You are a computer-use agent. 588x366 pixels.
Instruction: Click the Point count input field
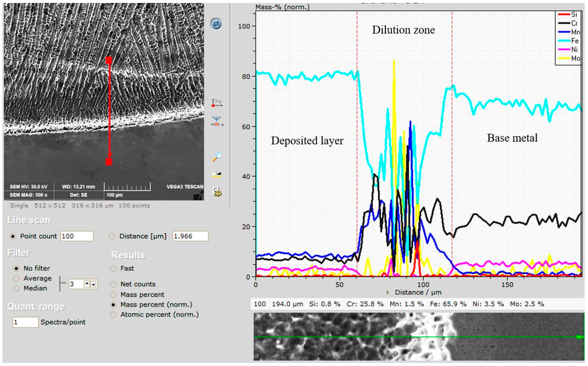coord(77,236)
